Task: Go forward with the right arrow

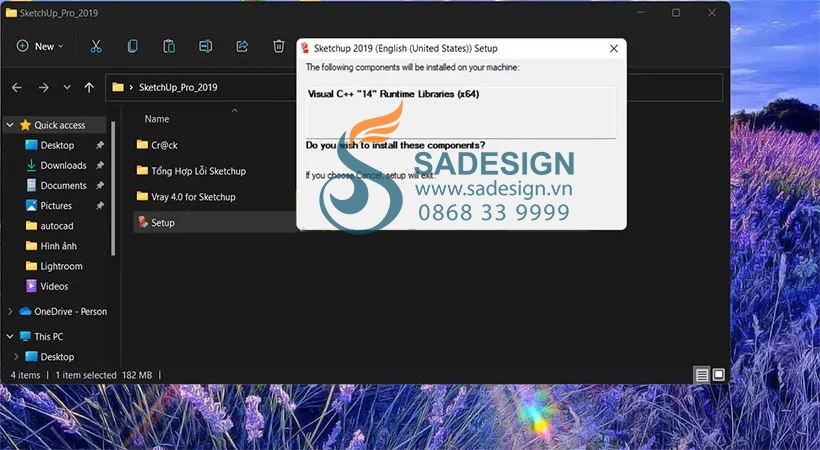Action: click(43, 87)
